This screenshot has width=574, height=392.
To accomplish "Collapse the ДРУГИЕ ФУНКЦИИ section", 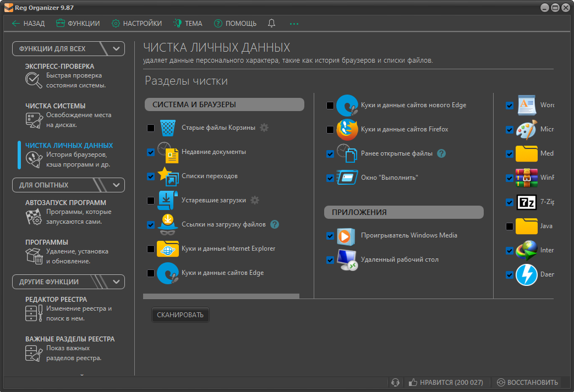I will point(116,281).
